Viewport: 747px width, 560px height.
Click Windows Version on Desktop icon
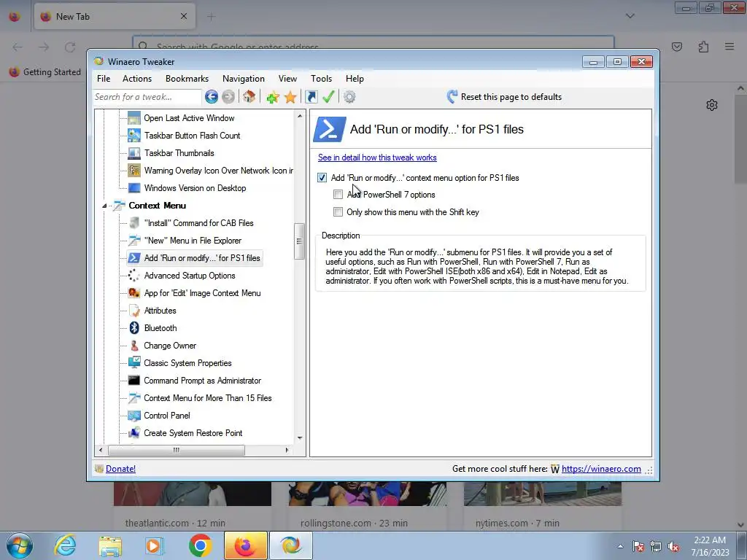pyautogui.click(x=134, y=188)
